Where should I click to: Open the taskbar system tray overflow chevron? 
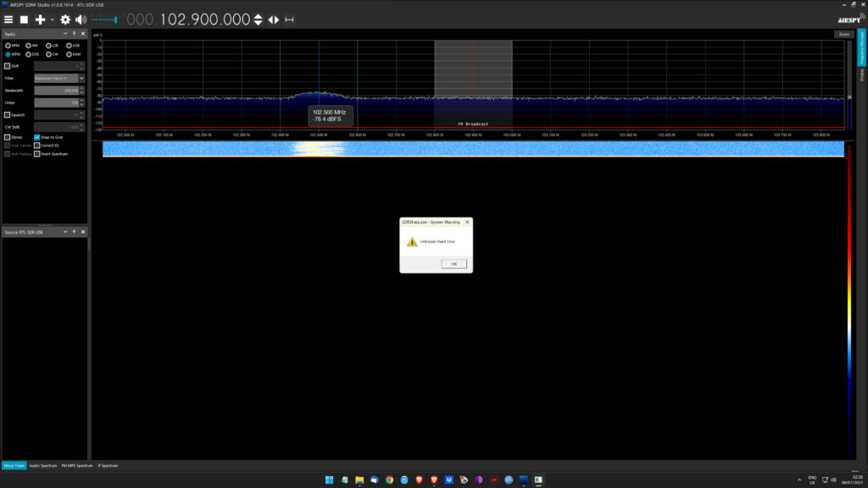pyautogui.click(x=798, y=480)
